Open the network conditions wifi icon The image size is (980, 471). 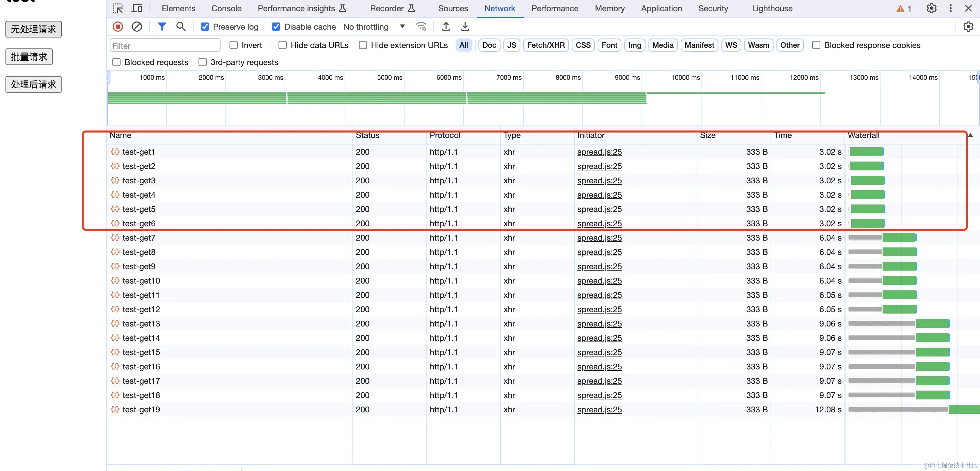point(421,27)
